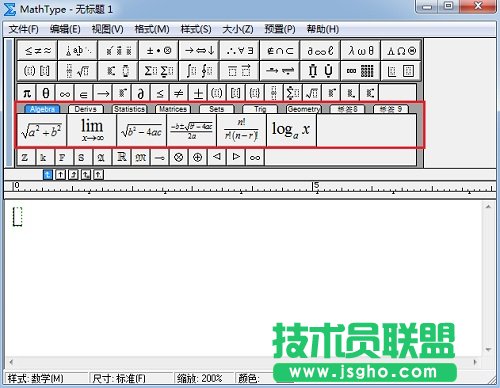Insert the plus-minus symbol ±

tap(198, 93)
